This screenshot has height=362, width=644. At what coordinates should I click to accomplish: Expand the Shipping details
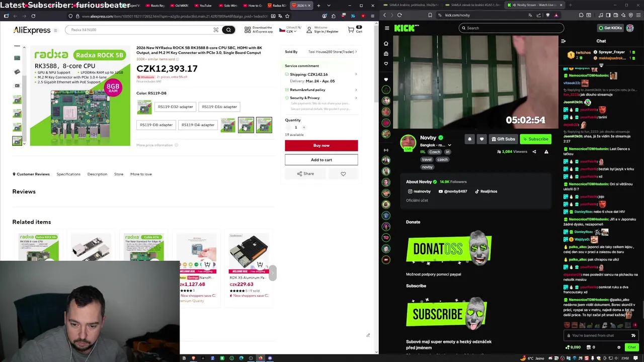tap(356, 74)
